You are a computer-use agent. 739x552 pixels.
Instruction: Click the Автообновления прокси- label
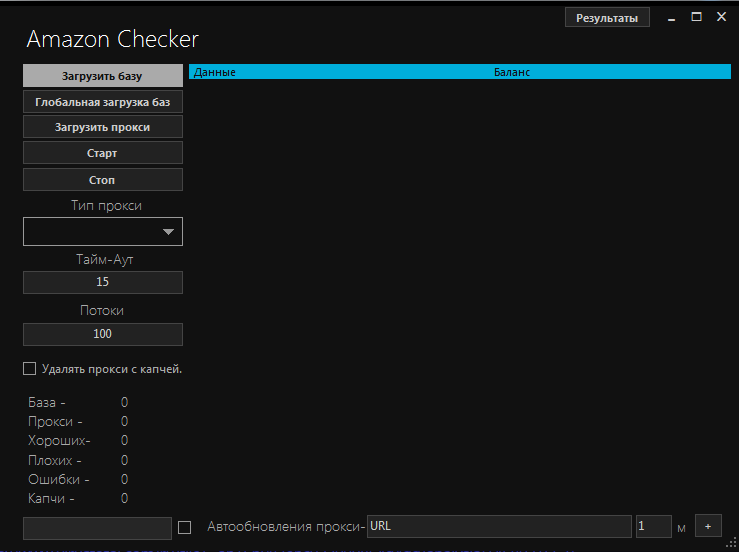pos(286,527)
